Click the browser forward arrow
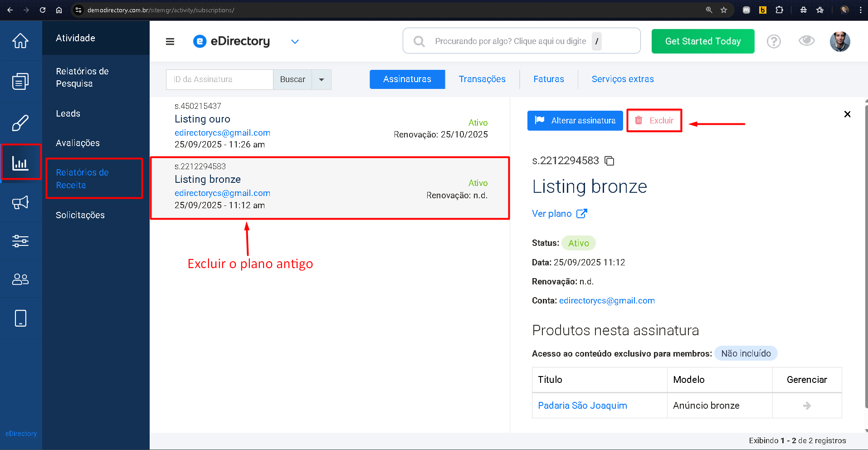This screenshot has width=868, height=450. pos(26,10)
